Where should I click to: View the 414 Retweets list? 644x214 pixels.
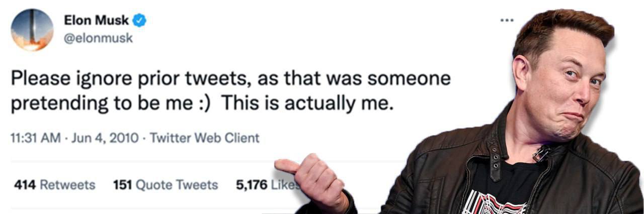point(54,185)
